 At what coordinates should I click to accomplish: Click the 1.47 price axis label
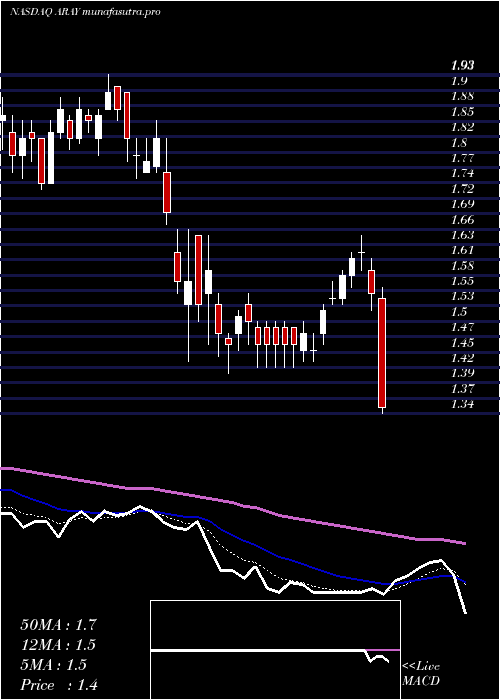[462, 327]
